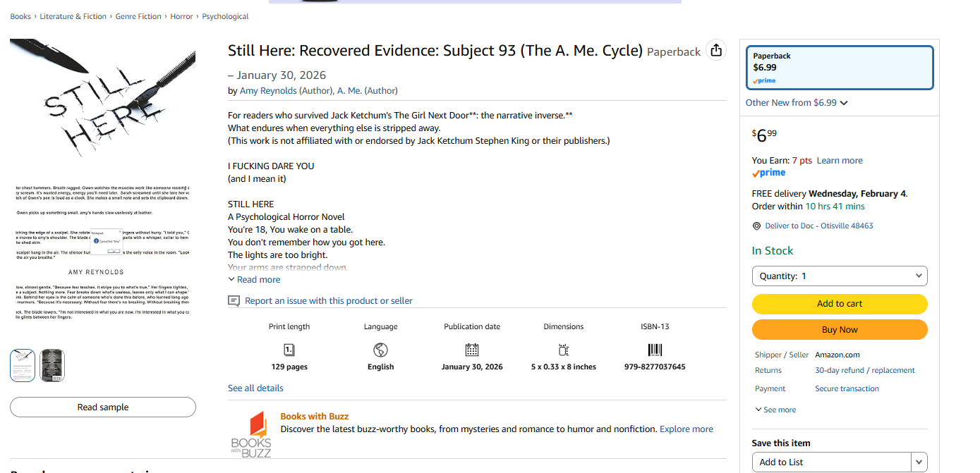Expand the Read more description chevron
Image resolution: width=980 pixels, height=473 pixels.
255,280
